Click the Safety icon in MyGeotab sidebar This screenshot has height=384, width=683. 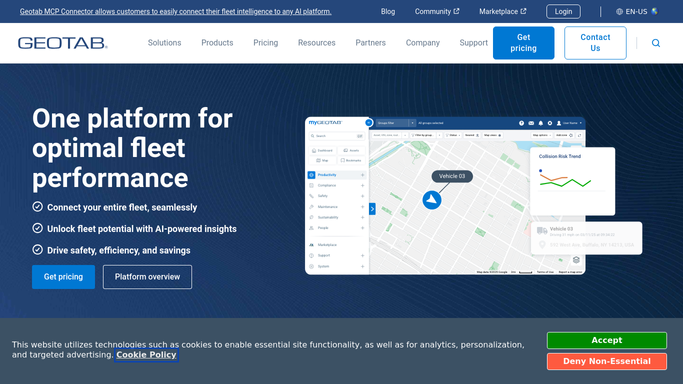[x=311, y=196]
